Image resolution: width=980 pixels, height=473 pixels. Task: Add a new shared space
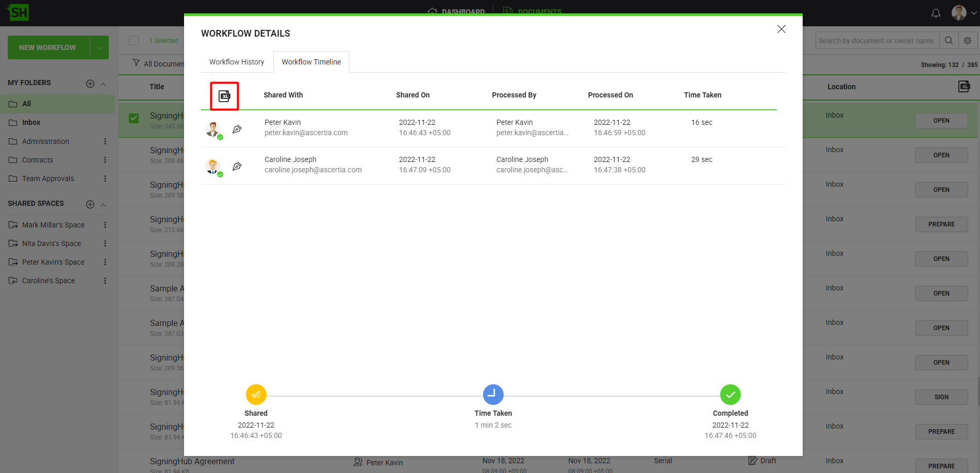coord(90,204)
